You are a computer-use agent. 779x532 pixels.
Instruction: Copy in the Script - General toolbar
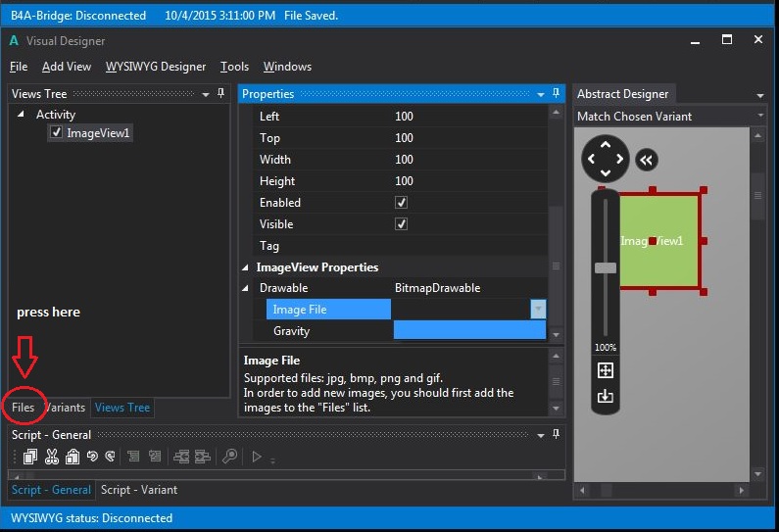pos(30,456)
